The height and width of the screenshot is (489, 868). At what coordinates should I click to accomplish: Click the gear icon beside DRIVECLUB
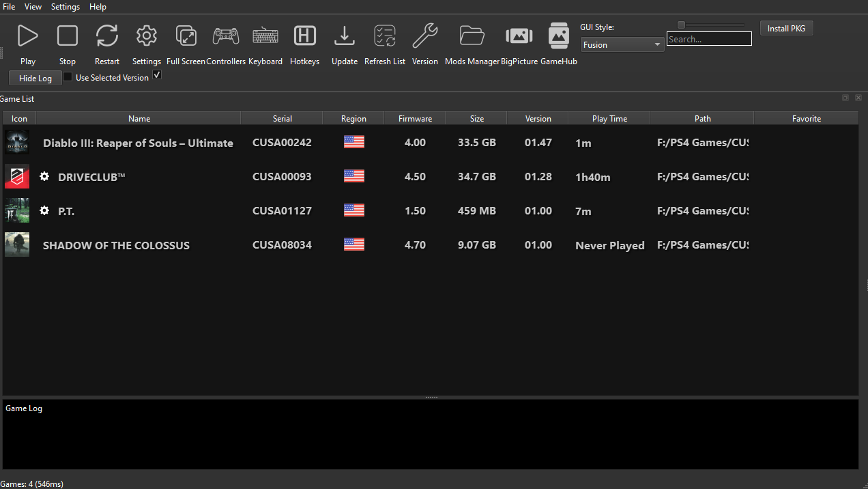44,177
